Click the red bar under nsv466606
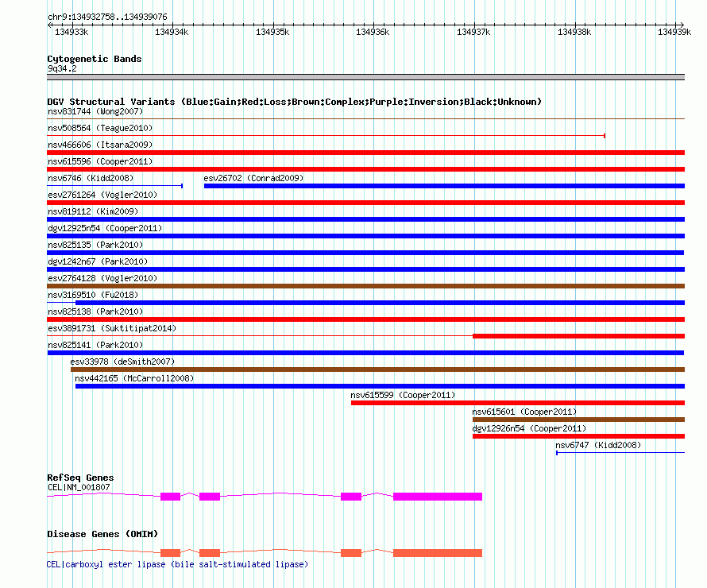 (x=365, y=153)
